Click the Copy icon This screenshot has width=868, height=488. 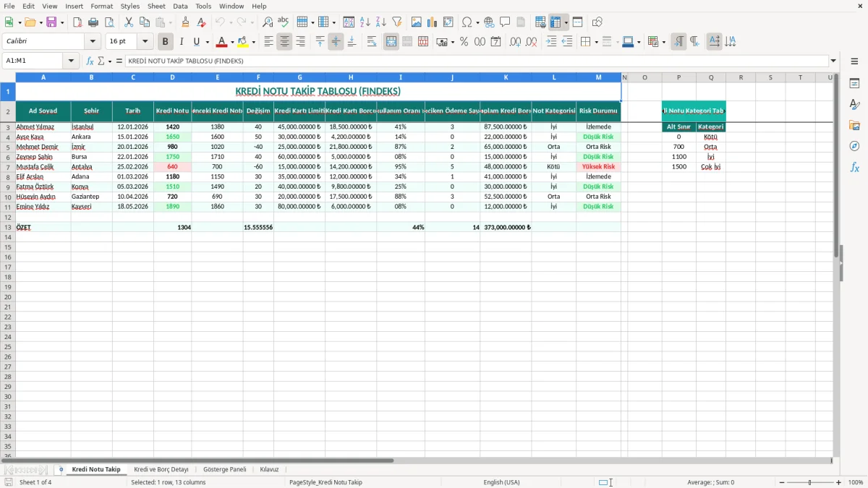(x=144, y=22)
